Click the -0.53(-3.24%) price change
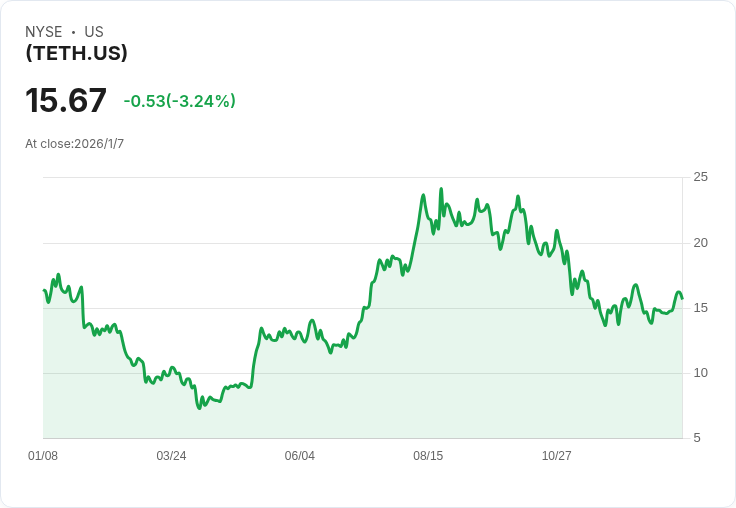Screen dimensions: 736x508 tap(179, 101)
